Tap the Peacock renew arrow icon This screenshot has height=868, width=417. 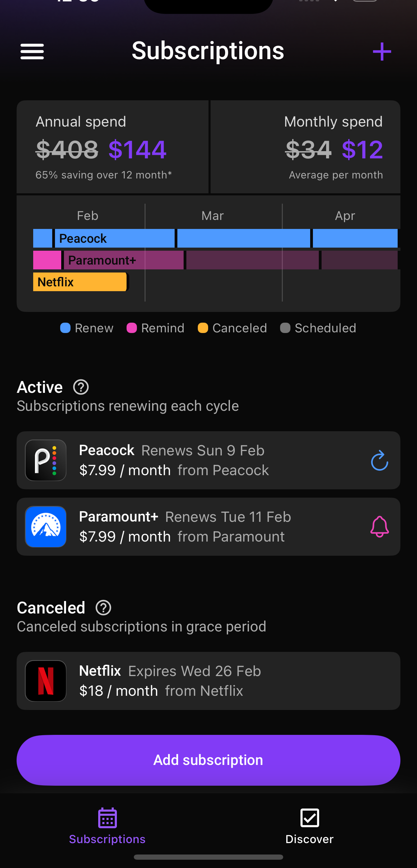tap(379, 460)
